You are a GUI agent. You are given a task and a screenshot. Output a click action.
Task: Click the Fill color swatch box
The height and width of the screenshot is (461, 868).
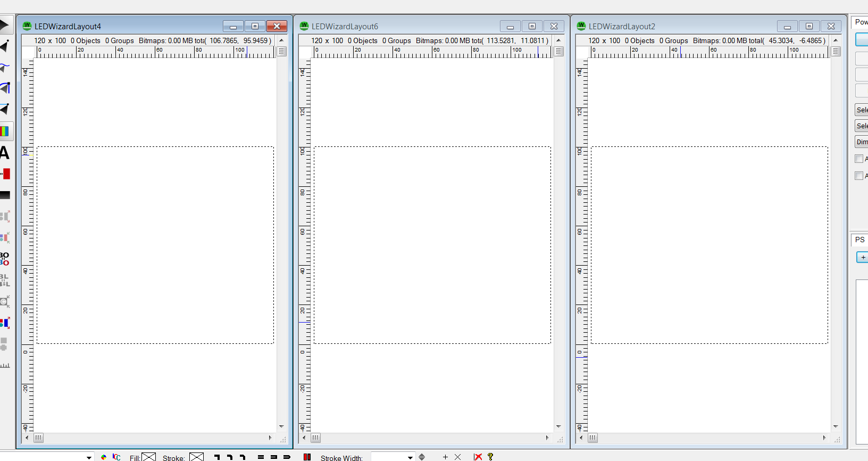[149, 457]
